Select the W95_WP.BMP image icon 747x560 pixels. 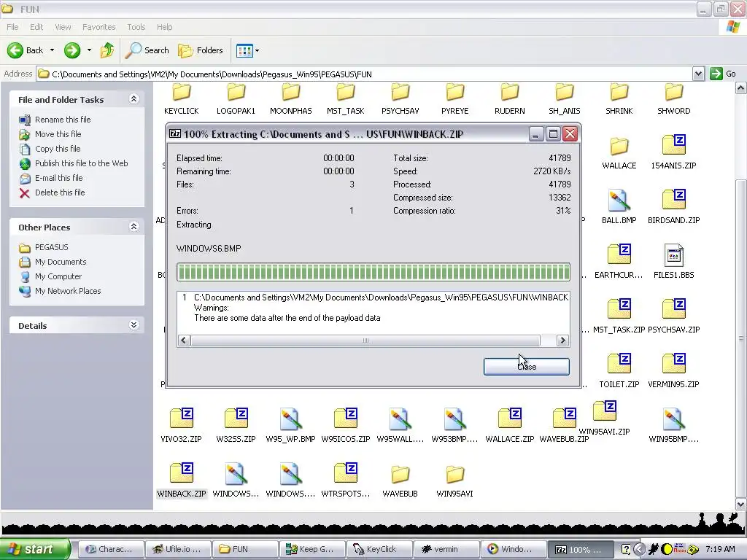290,419
